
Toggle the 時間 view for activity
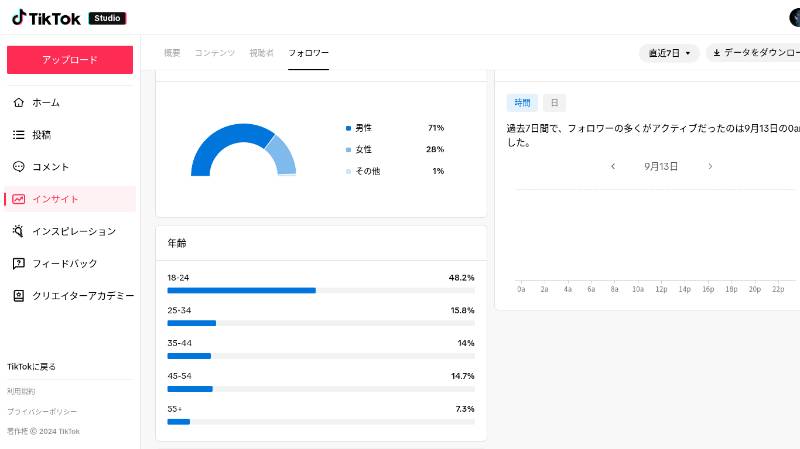click(522, 103)
